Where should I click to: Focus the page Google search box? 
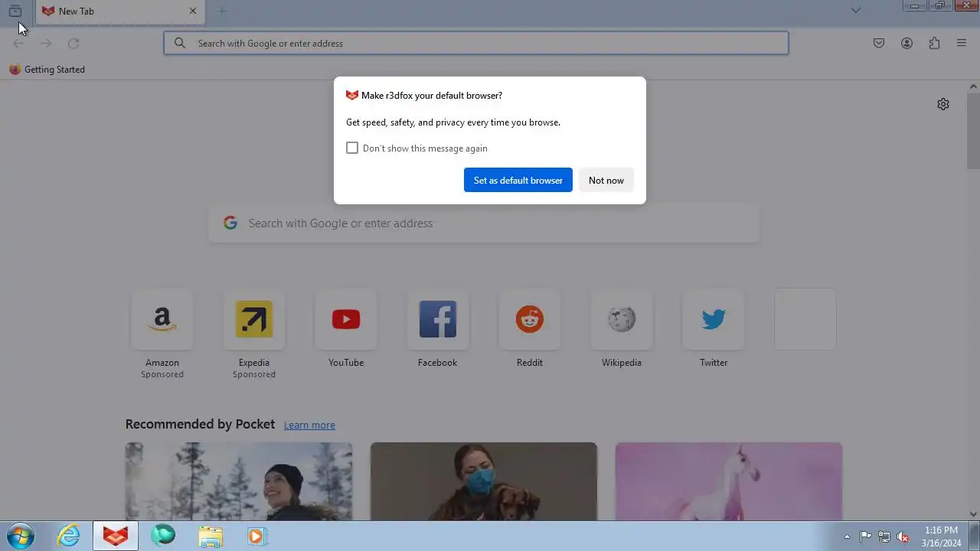click(x=484, y=223)
